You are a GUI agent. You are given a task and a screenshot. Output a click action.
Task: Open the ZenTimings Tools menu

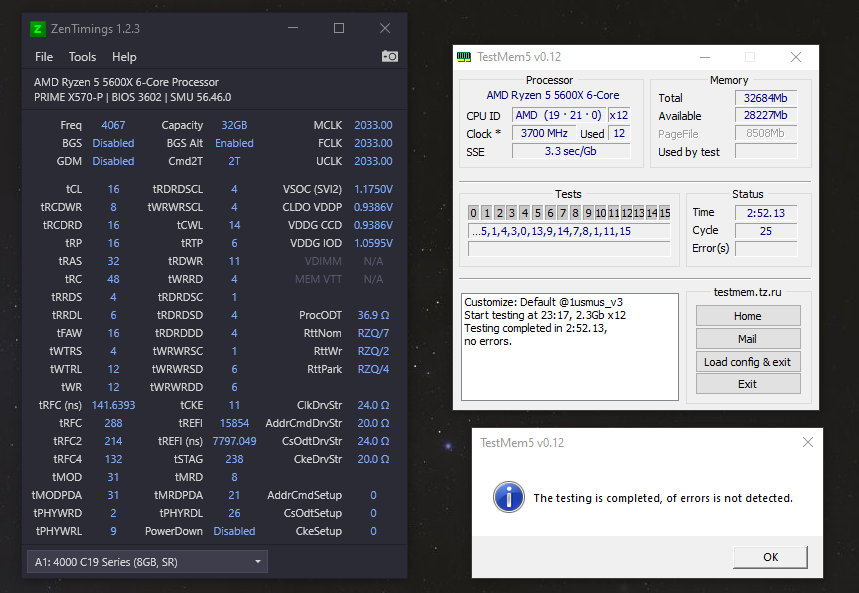[x=82, y=57]
